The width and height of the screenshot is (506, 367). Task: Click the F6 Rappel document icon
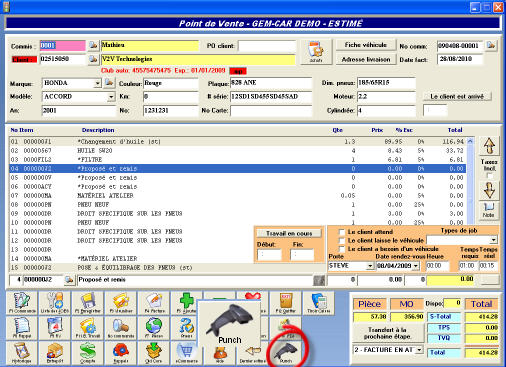pos(22,328)
